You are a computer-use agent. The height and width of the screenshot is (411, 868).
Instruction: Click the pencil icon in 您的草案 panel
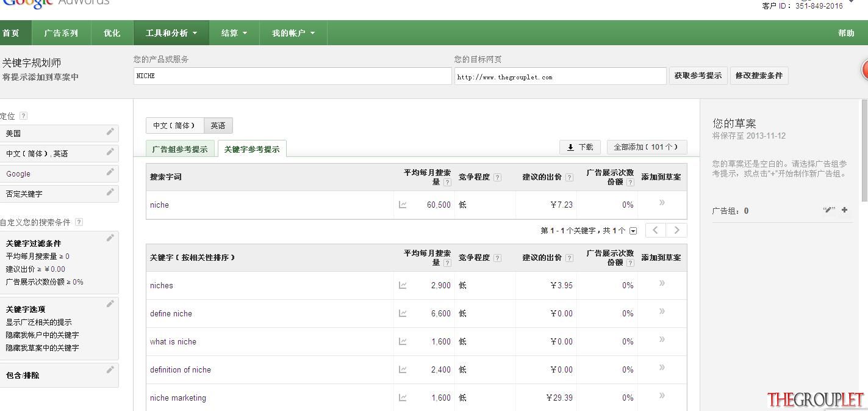click(x=829, y=210)
